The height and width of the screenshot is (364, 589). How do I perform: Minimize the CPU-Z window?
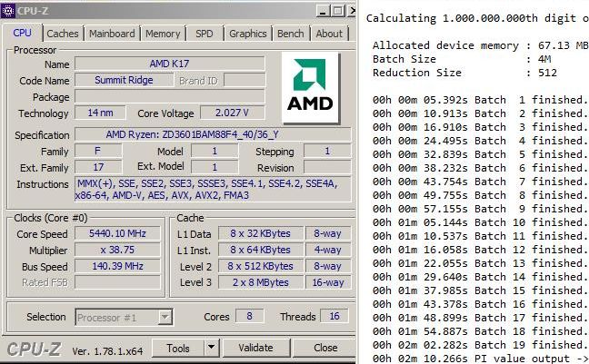point(321,10)
